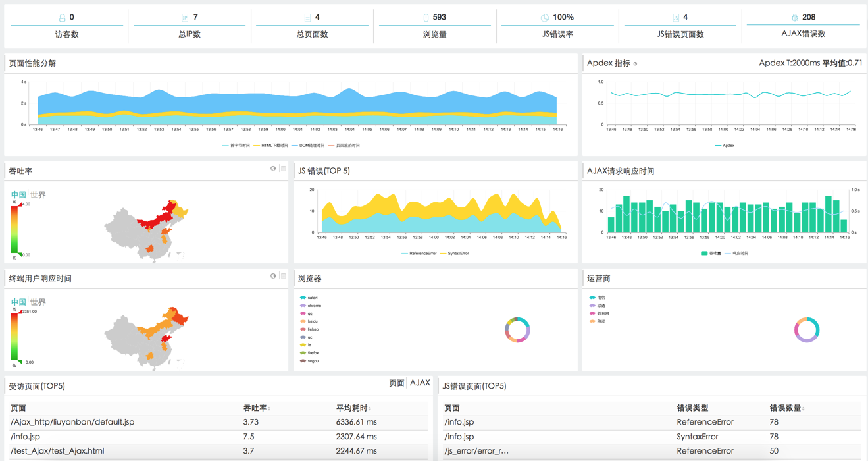The height and width of the screenshot is (461, 868).
Task: Toggle the uc browser legend item
Action: point(307,337)
